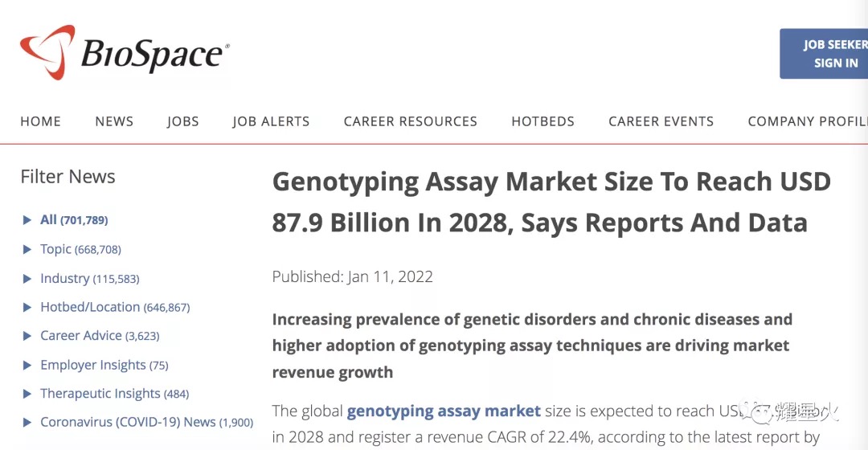Screen dimensions: 868x450
Task: Click the BioSpace logo icon
Action: [x=47, y=52]
